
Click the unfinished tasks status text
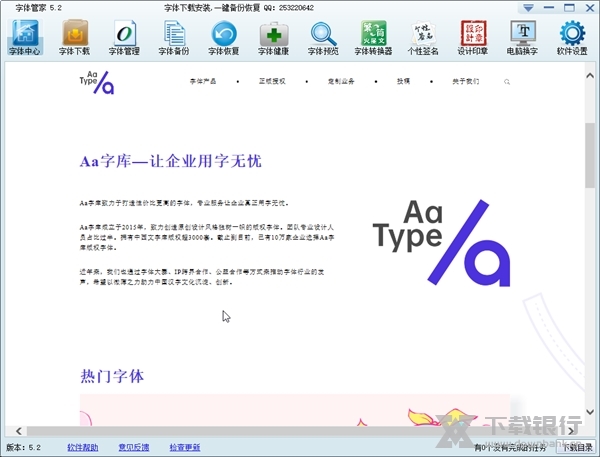pyautogui.click(x=510, y=448)
